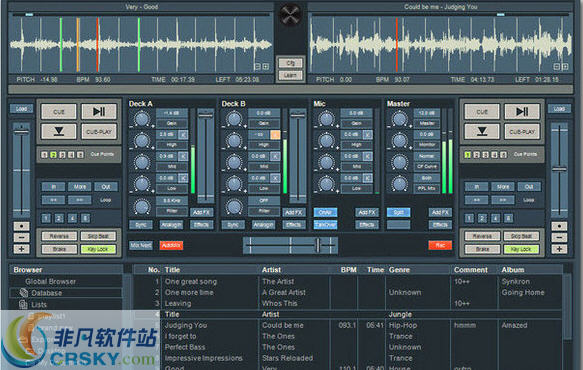Select Global Browser in the Browser tree
The width and height of the screenshot is (583, 370).
click(x=50, y=281)
